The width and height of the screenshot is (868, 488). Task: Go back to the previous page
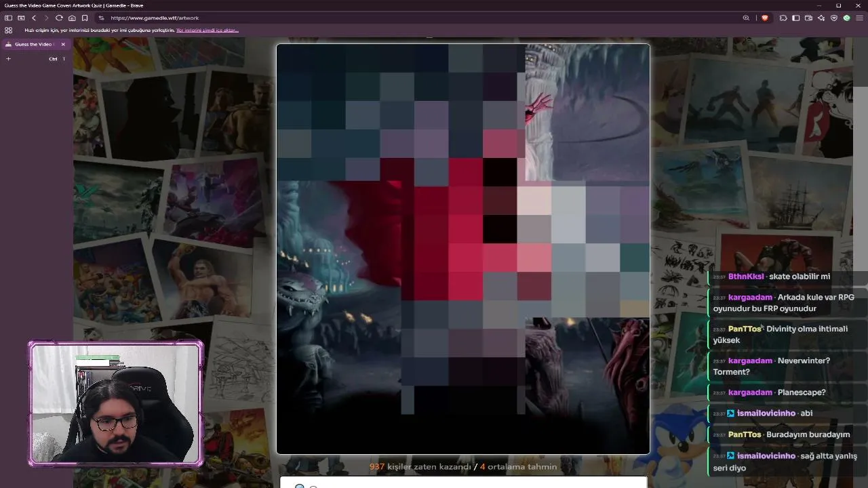pyautogui.click(x=34, y=18)
